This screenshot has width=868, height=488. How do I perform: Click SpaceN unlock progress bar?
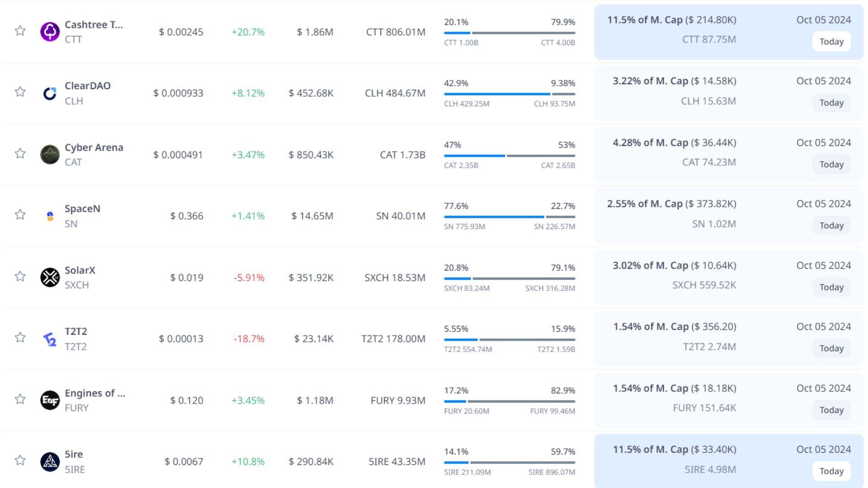tap(509, 217)
